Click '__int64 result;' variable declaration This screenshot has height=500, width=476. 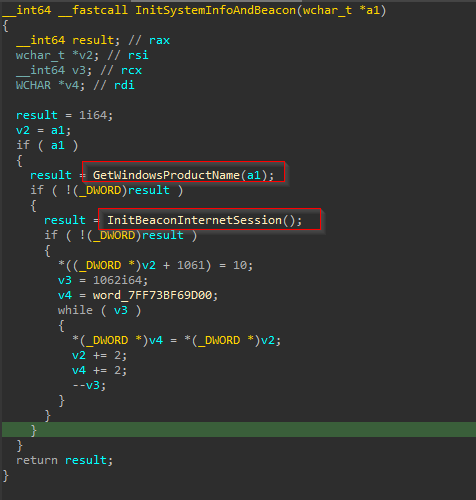68,40
